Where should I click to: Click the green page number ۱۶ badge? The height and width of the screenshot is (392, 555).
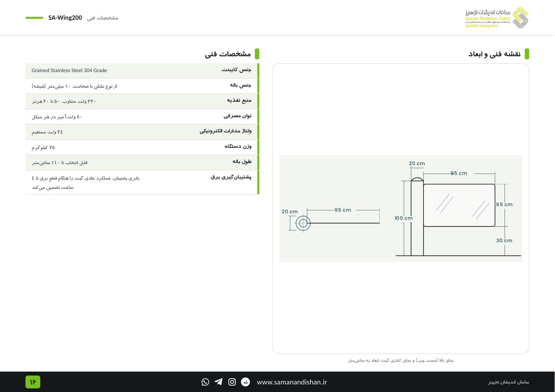[33, 382]
